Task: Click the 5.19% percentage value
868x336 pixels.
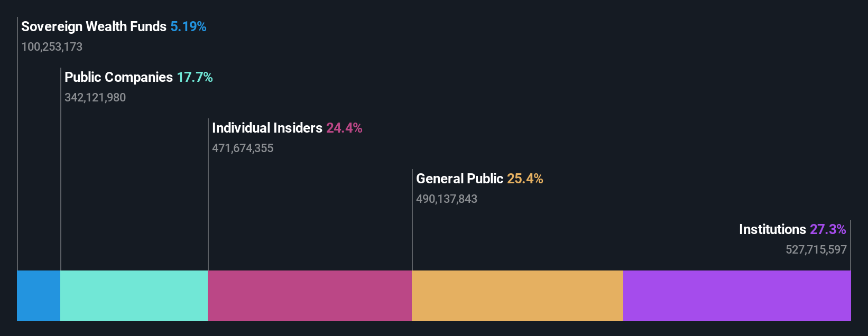Action: click(x=188, y=26)
